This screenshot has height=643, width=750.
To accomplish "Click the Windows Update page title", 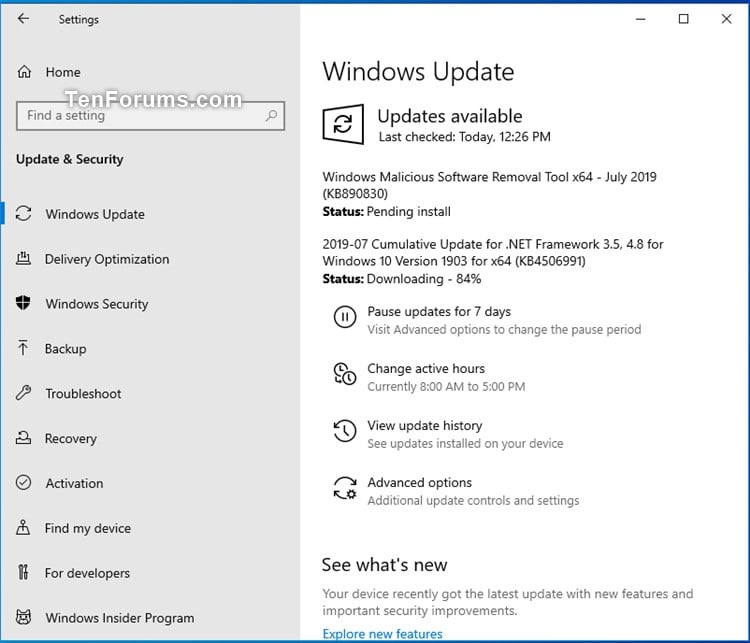I will tap(418, 72).
